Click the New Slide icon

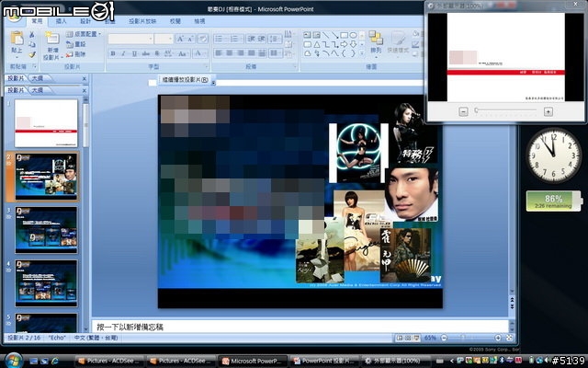pyautogui.click(x=52, y=39)
